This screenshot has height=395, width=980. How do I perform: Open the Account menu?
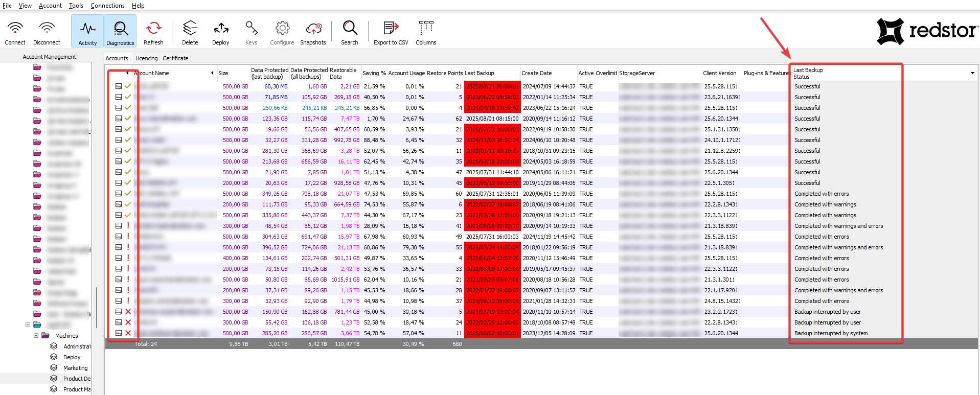[50, 6]
